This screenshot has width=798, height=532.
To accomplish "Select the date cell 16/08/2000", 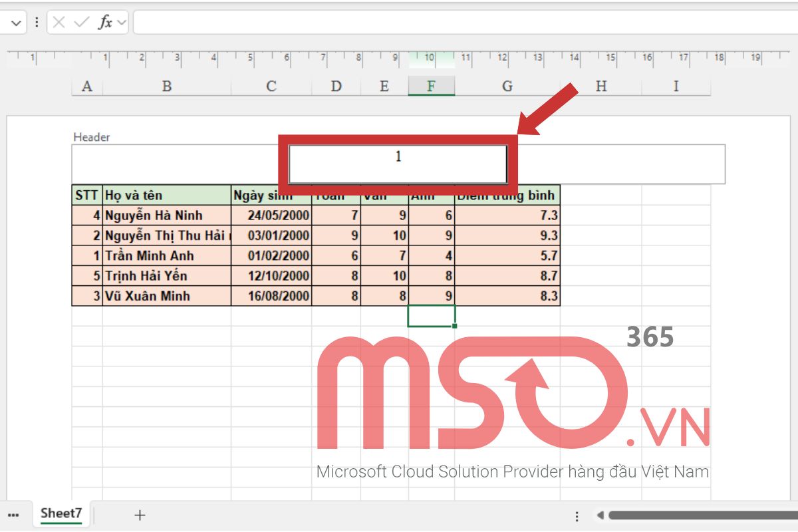I will click(271, 296).
